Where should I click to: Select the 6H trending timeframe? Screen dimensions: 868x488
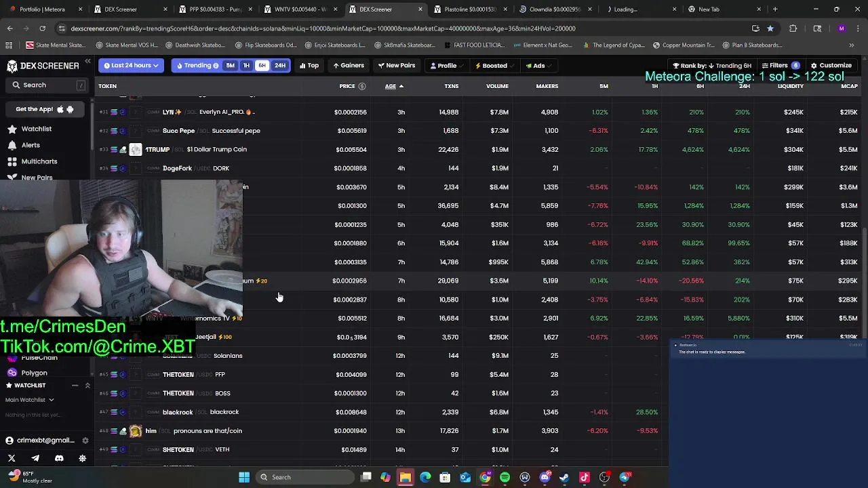(262, 66)
